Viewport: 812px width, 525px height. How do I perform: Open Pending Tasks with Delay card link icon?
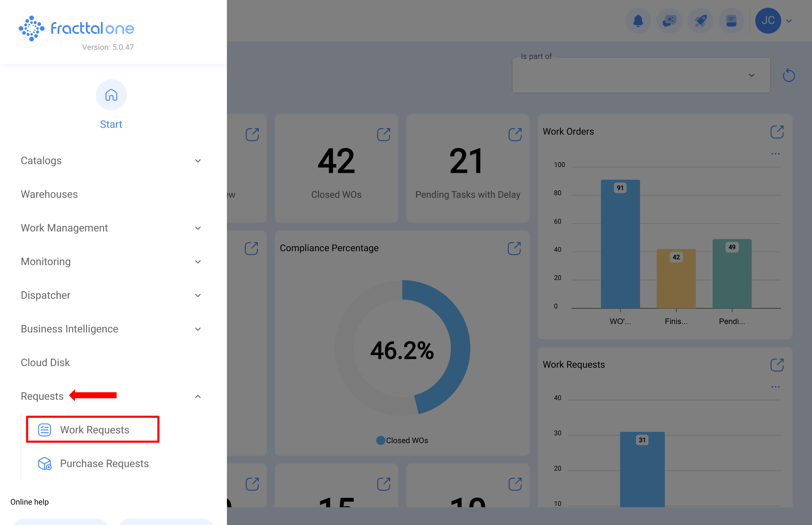click(x=515, y=134)
